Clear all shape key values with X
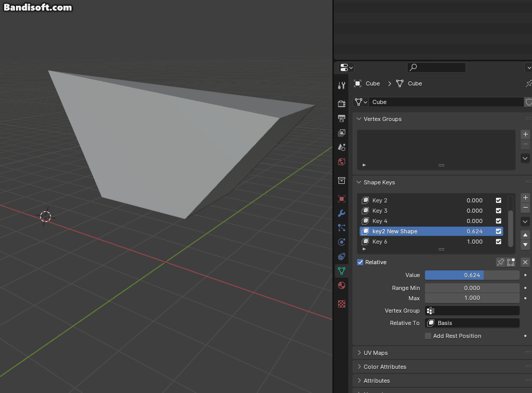Screen dimensions: 532x393 pos(525,262)
